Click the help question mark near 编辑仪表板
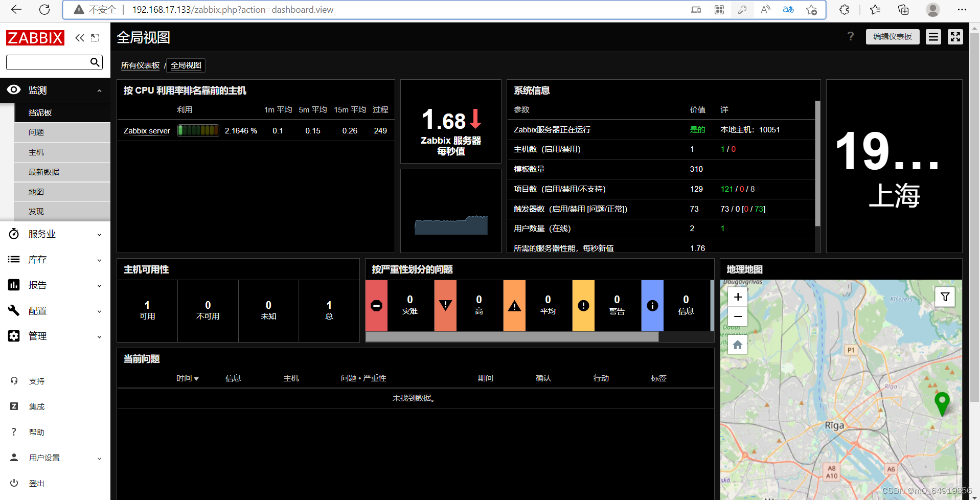Image resolution: width=980 pixels, height=500 pixels. click(851, 36)
